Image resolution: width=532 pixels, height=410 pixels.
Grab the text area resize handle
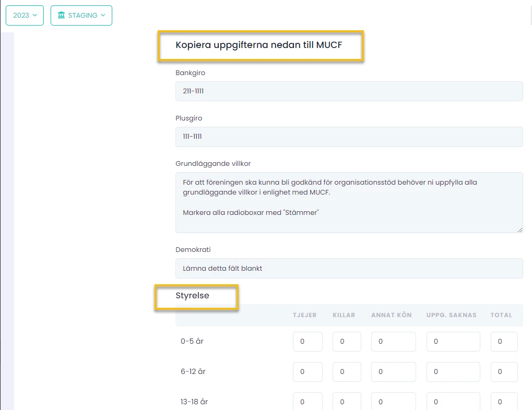pyautogui.click(x=520, y=230)
